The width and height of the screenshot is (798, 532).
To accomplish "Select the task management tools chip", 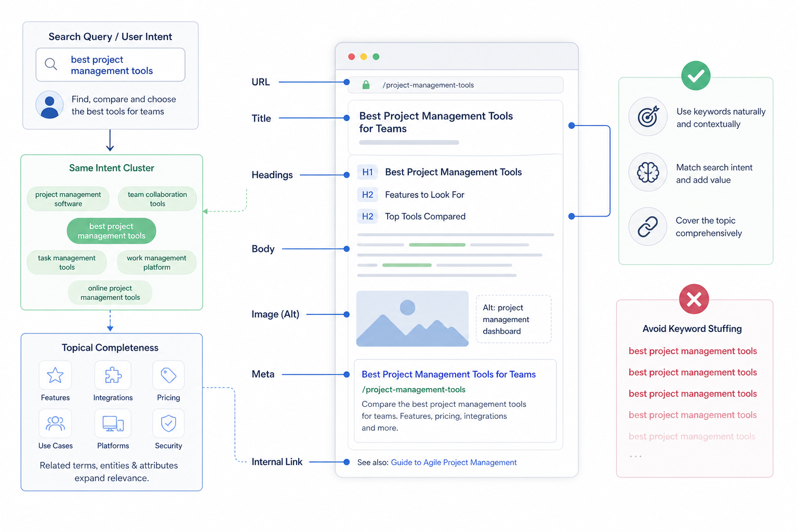I will pyautogui.click(x=66, y=262).
